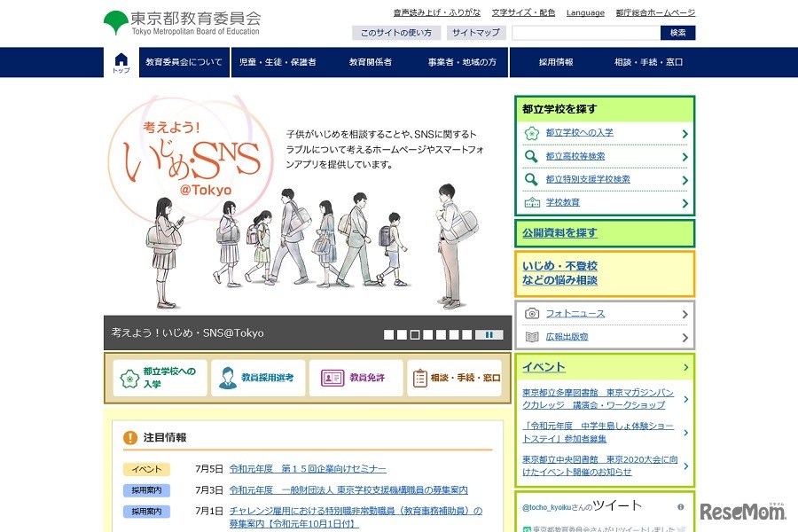Open the chevron next to 都立特別支援学校検索
The image size is (798, 532).
click(x=685, y=180)
